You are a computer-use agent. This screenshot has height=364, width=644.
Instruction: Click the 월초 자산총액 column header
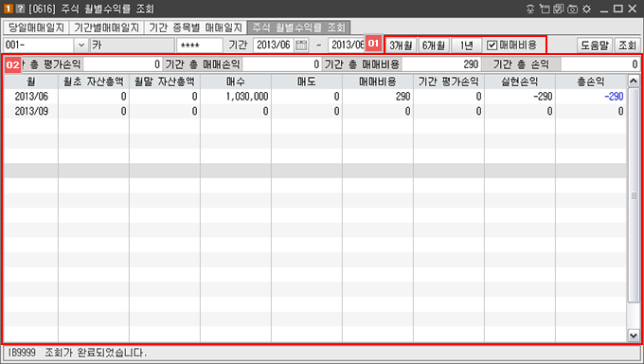94,82
